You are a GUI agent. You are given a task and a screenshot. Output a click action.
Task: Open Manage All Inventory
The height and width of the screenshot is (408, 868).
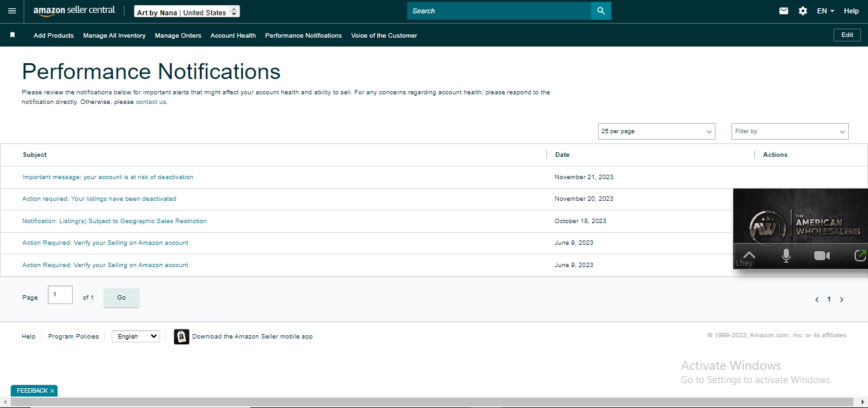[x=114, y=36]
